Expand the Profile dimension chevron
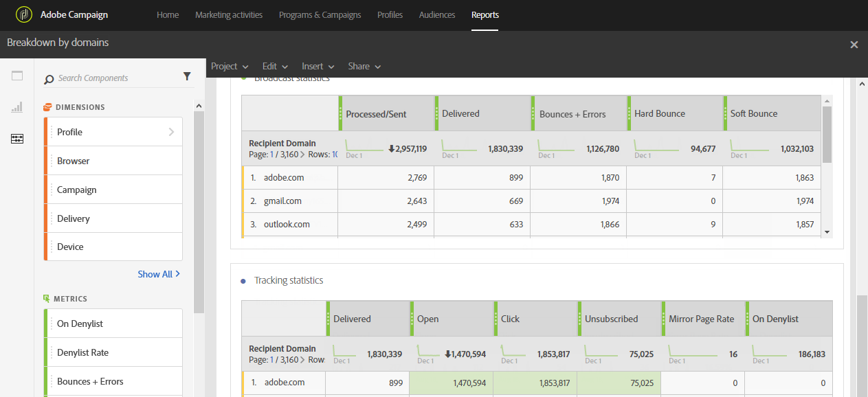868x397 pixels. click(x=171, y=132)
